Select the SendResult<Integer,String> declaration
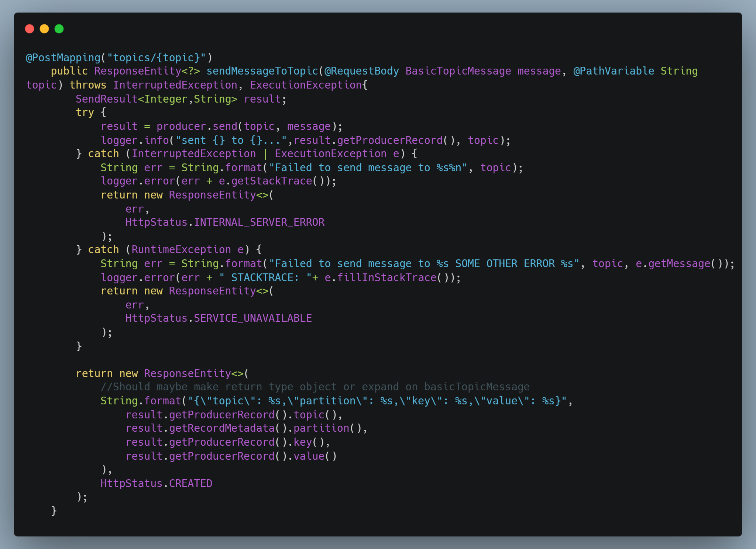Image resolution: width=756 pixels, height=549 pixels. click(x=157, y=99)
